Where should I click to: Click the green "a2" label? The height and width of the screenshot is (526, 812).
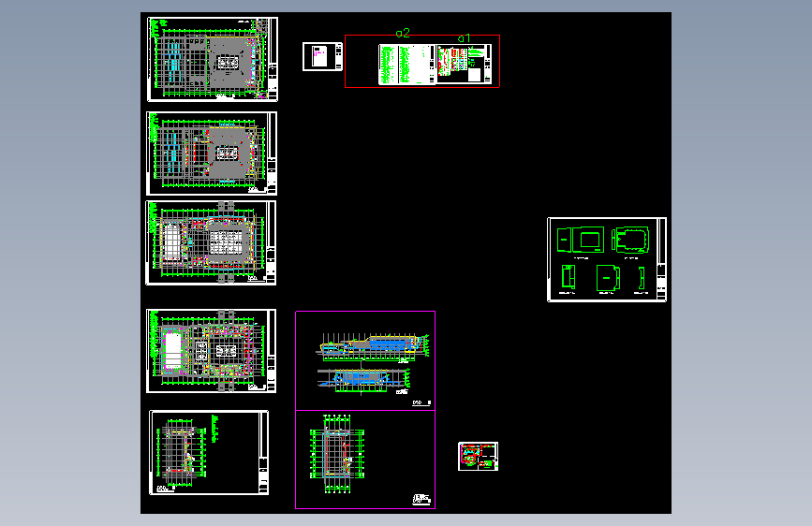403,33
